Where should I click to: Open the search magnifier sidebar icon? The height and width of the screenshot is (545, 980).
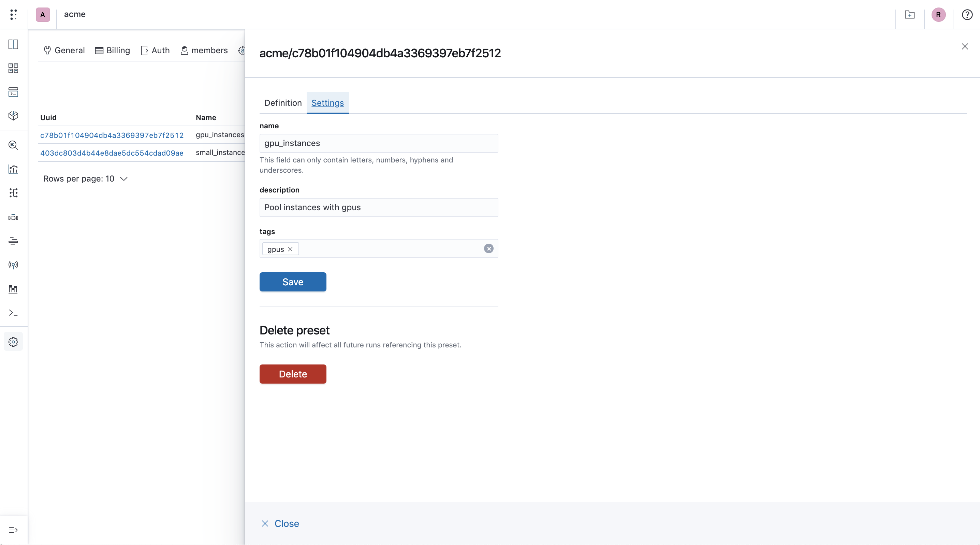click(x=13, y=145)
